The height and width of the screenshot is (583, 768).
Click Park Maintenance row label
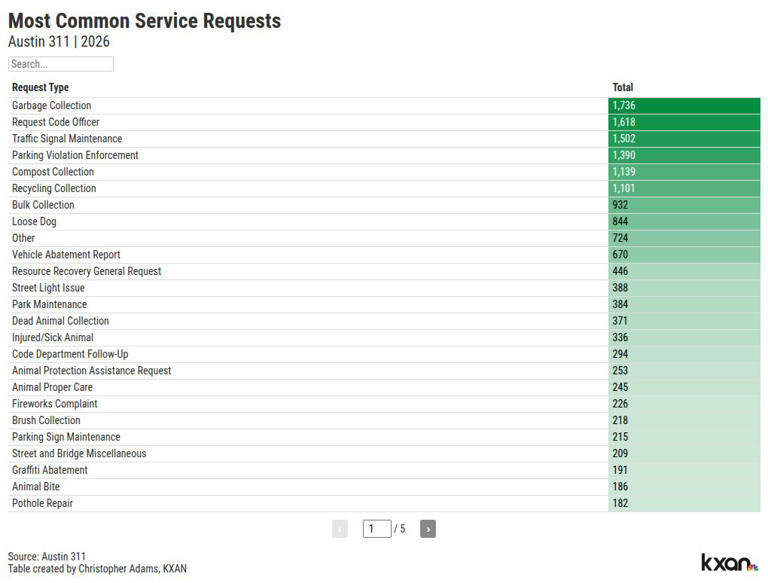coord(49,304)
